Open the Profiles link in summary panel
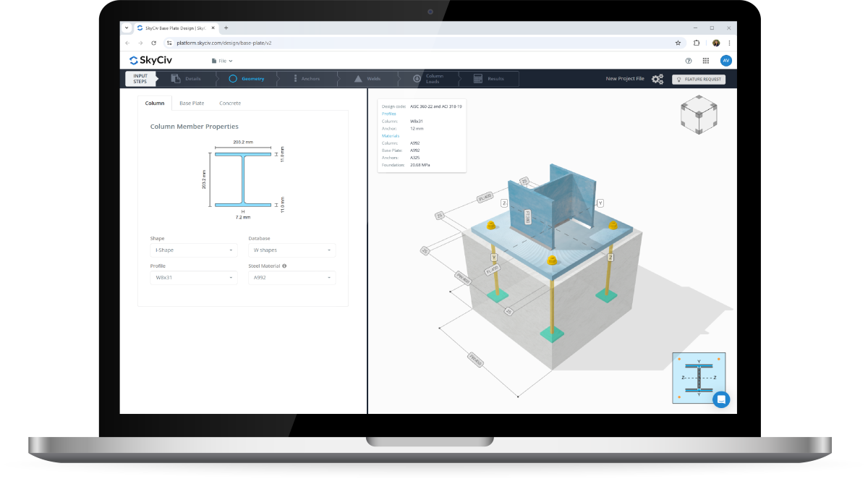The height and width of the screenshot is (479, 868). (390, 114)
